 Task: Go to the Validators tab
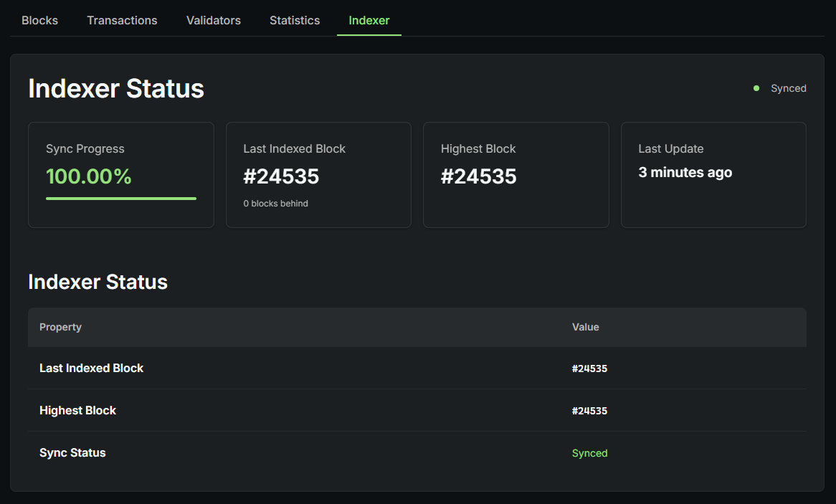[x=213, y=20]
